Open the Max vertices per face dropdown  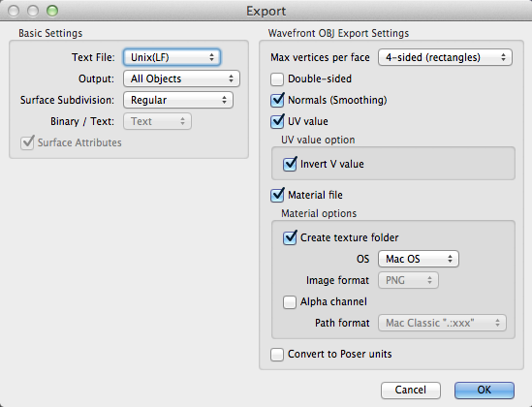click(445, 57)
